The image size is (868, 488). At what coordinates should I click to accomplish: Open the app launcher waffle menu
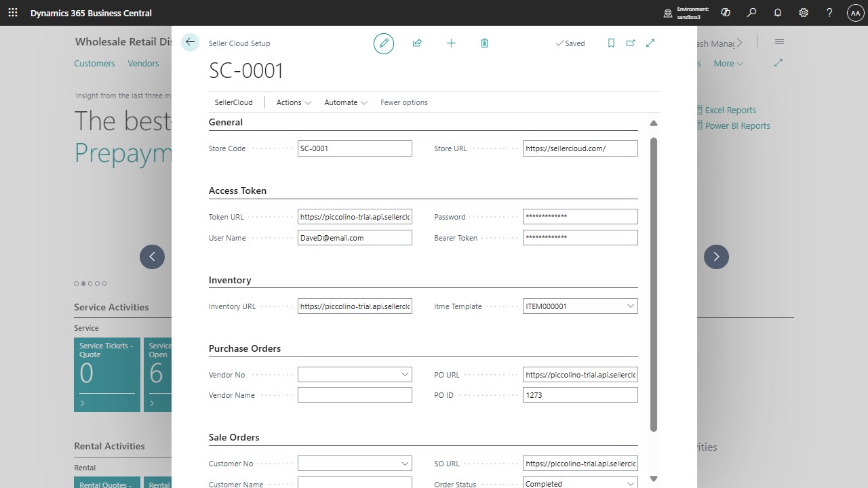pyautogui.click(x=13, y=12)
